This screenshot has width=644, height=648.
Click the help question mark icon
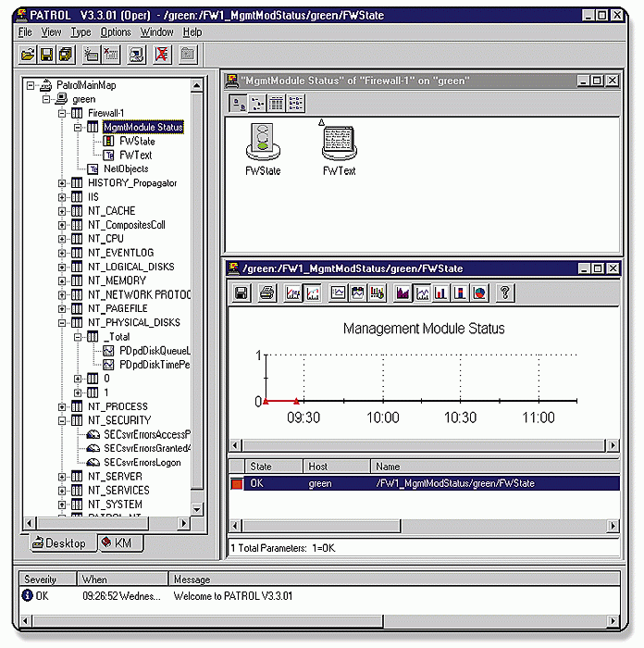tap(505, 293)
